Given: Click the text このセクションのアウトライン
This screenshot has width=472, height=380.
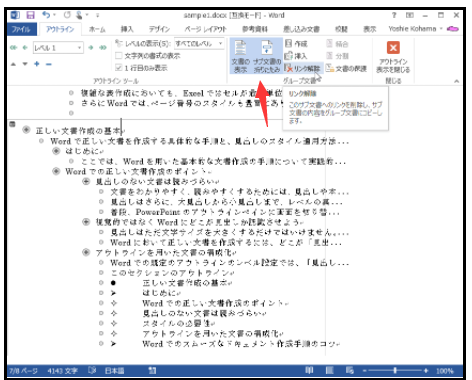Looking at the screenshot, I should coord(171,273).
